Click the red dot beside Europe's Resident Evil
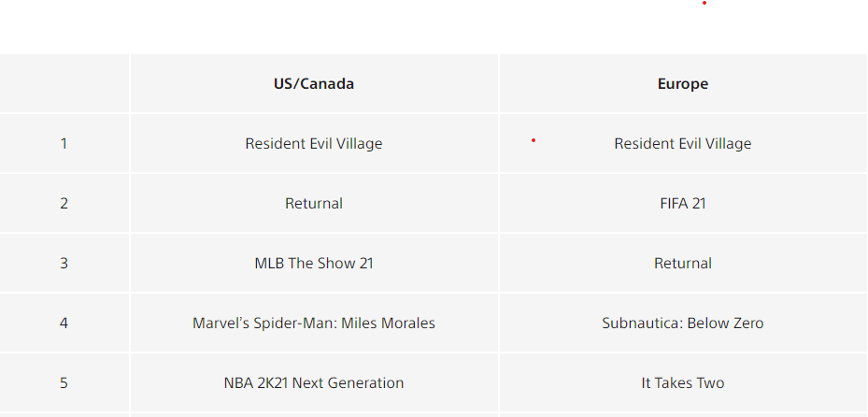868x417 pixels. pyautogui.click(x=534, y=140)
